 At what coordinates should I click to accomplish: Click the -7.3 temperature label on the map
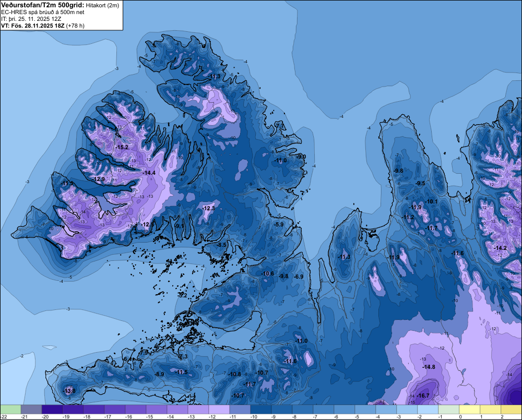click(x=183, y=356)
